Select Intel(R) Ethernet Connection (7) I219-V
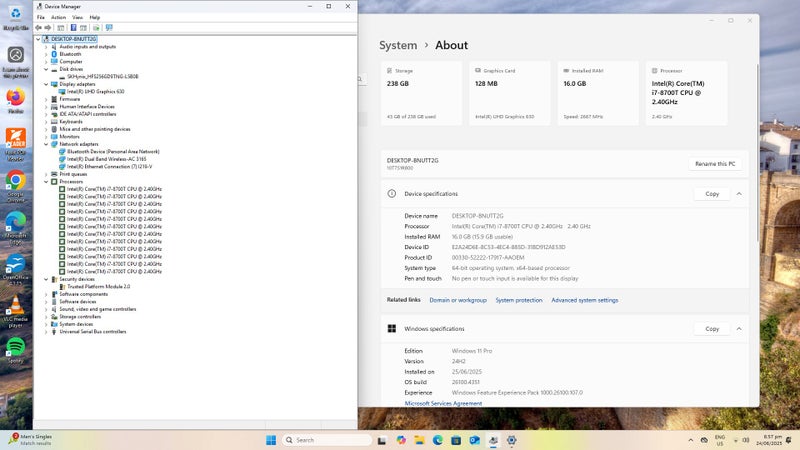The image size is (800, 450). click(109, 167)
